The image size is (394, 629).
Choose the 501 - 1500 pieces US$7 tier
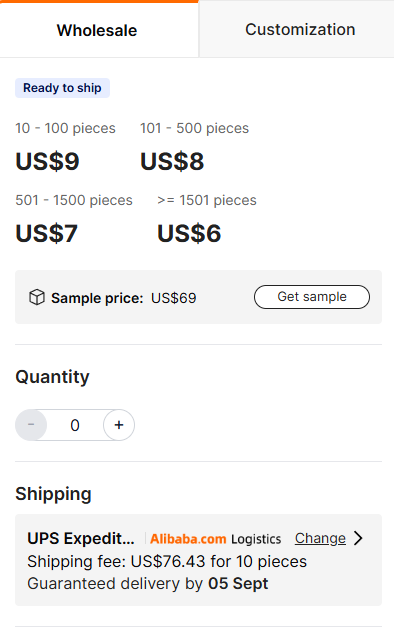pyautogui.click(x=74, y=219)
